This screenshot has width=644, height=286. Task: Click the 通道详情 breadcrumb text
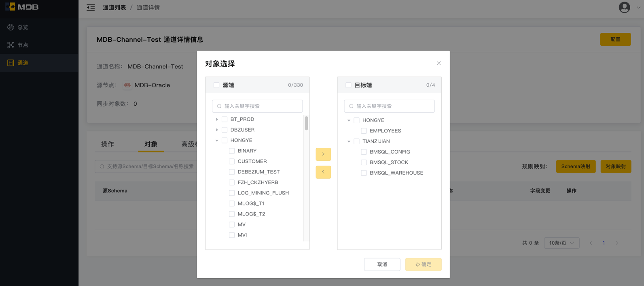pos(148,7)
